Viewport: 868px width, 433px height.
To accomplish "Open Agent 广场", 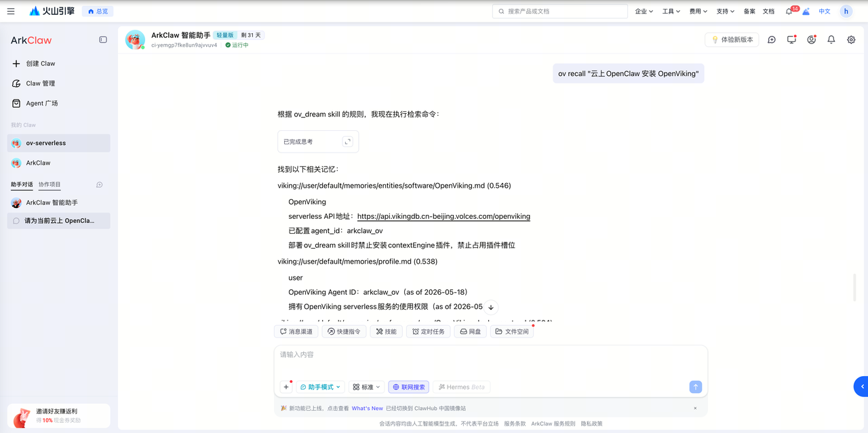I will click(x=58, y=104).
